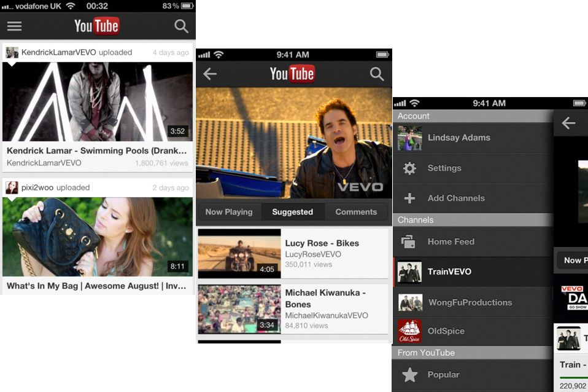588x392 pixels.
Task: Click the TrainVEVO channel avatar
Action: [x=409, y=272]
